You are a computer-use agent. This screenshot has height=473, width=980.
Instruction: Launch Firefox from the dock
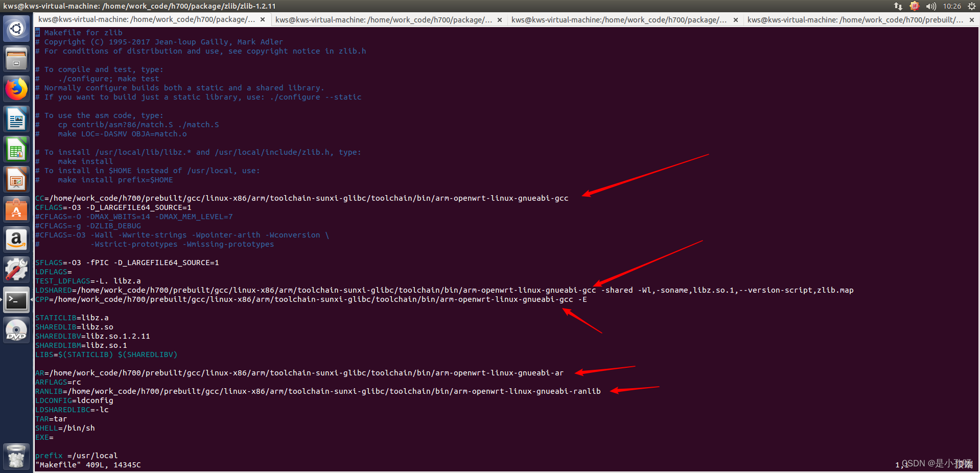click(16, 89)
